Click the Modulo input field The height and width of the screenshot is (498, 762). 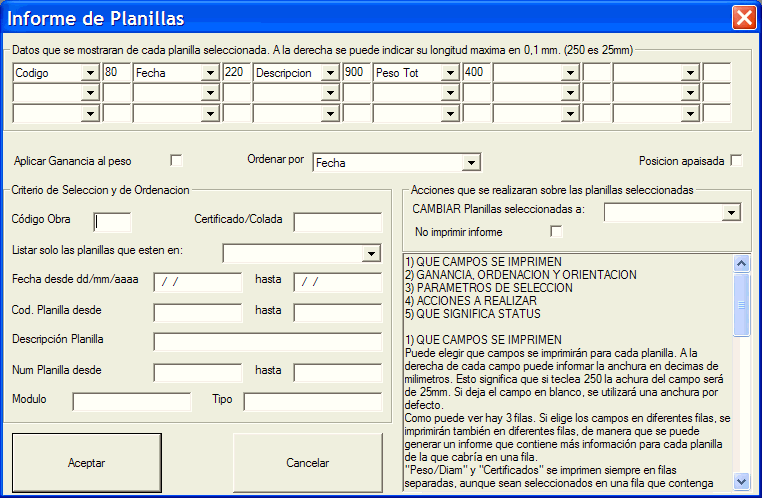[131, 402]
